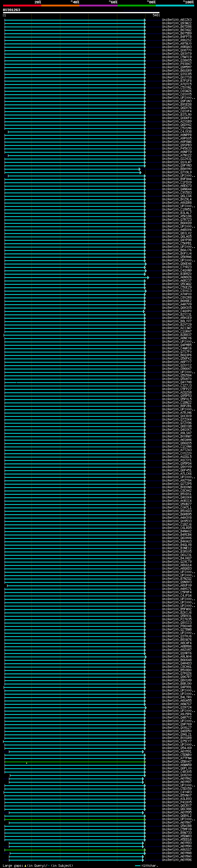Image resolution: width=197 pixels, height=868 pixels.
Task: Select hit label UniRef100_C0H7L1
Action: tap(177, 508)
